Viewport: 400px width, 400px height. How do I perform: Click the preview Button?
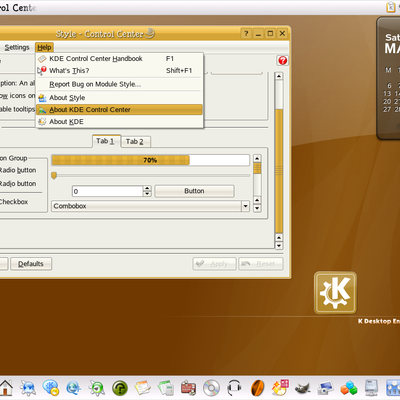pyautogui.click(x=194, y=191)
